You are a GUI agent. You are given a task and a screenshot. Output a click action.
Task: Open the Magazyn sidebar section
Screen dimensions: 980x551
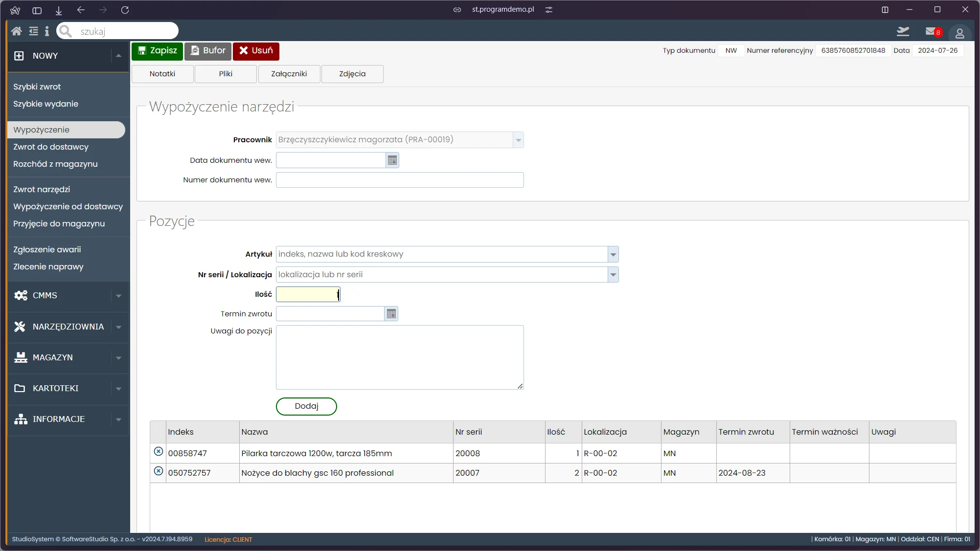click(x=68, y=357)
